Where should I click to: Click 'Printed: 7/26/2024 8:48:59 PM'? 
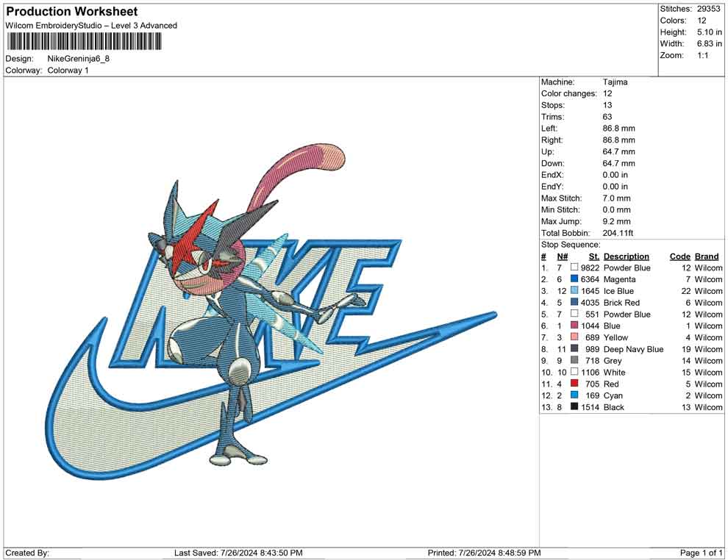484,553
